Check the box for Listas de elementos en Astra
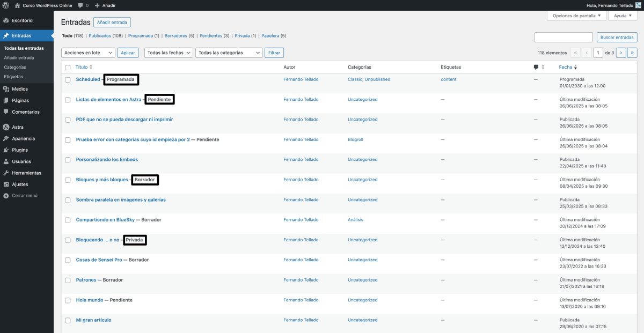 [x=68, y=100]
